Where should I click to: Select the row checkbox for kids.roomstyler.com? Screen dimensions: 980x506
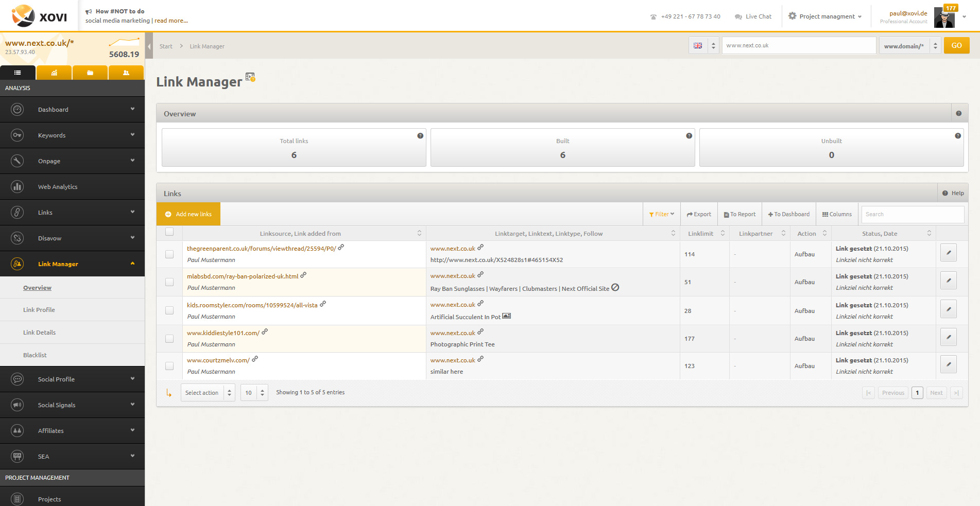[x=169, y=310]
